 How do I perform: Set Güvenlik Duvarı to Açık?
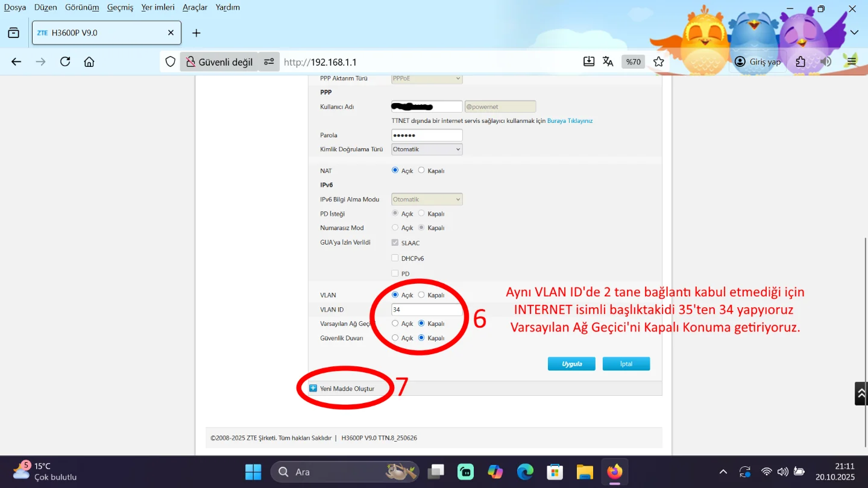[x=395, y=338]
